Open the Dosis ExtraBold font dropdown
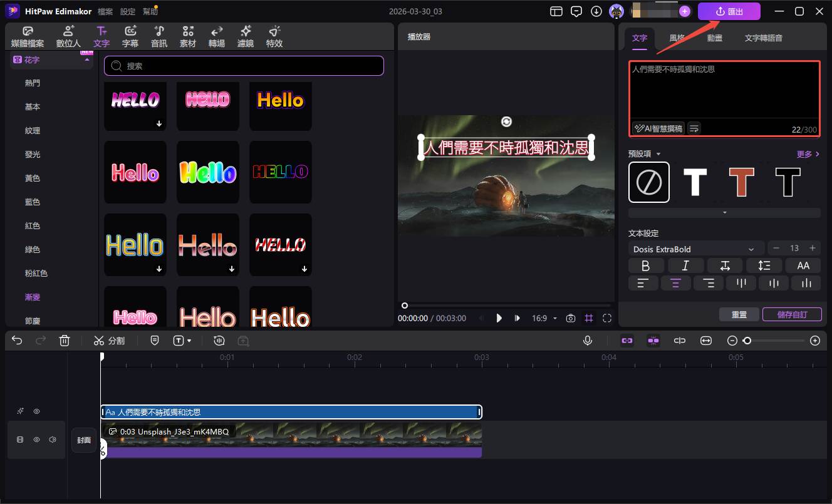Viewport: 832px width, 504px height. tap(695, 249)
